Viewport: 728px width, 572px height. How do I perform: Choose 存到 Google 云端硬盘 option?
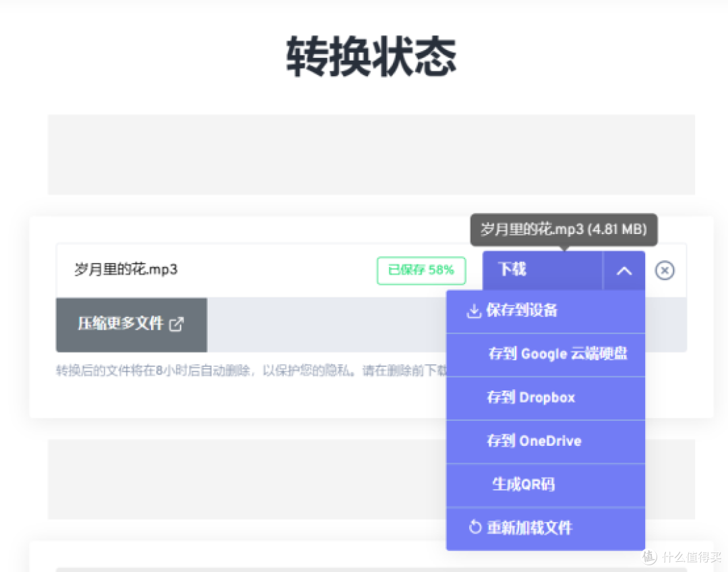(x=545, y=355)
